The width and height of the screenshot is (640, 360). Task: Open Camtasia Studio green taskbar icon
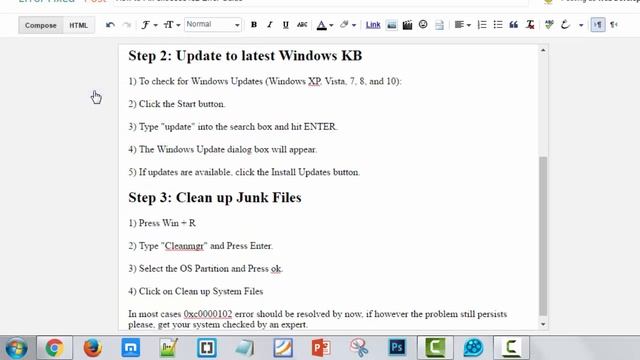point(435,348)
